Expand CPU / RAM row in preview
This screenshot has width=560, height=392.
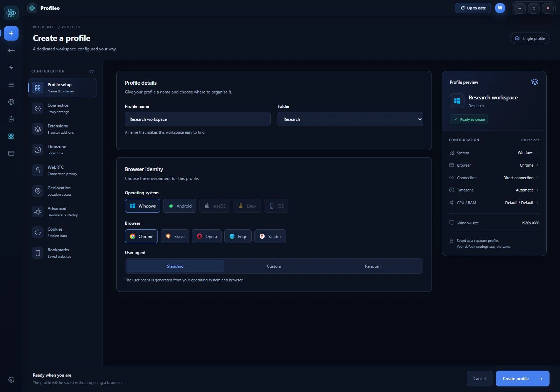[494, 203]
